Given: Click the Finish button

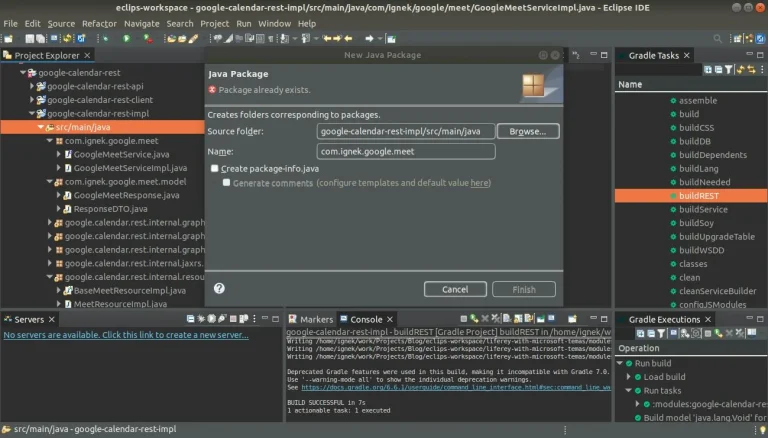Looking at the screenshot, I should click(524, 289).
